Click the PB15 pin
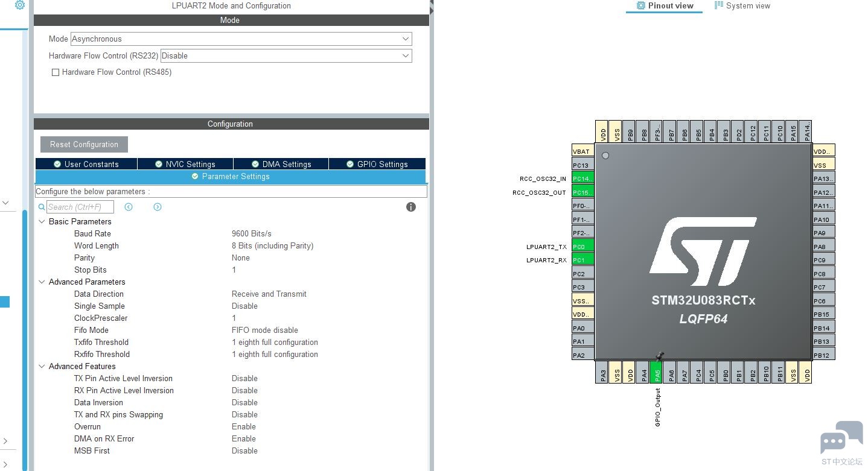Viewport: 868px width, 471px height. tap(823, 314)
